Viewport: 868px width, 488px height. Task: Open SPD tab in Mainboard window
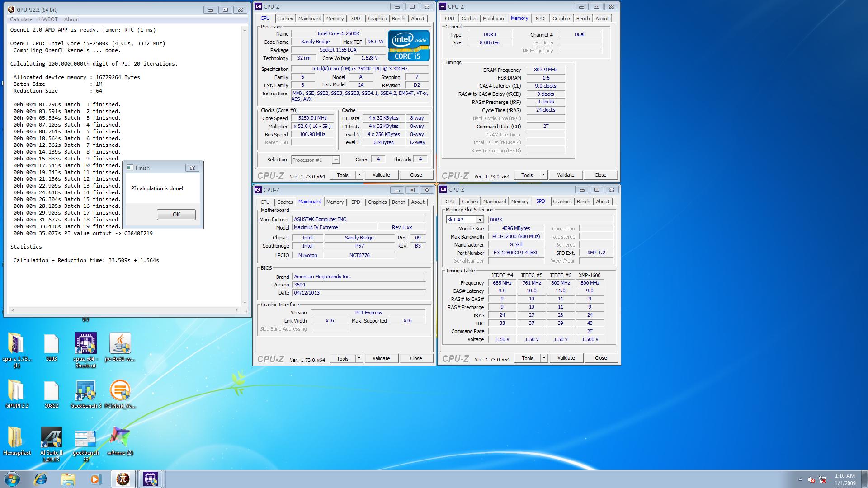356,202
